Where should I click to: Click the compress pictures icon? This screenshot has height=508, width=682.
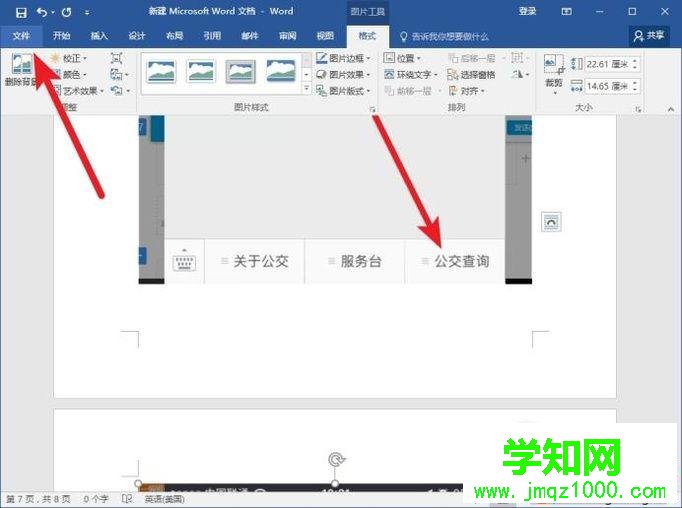point(116,58)
